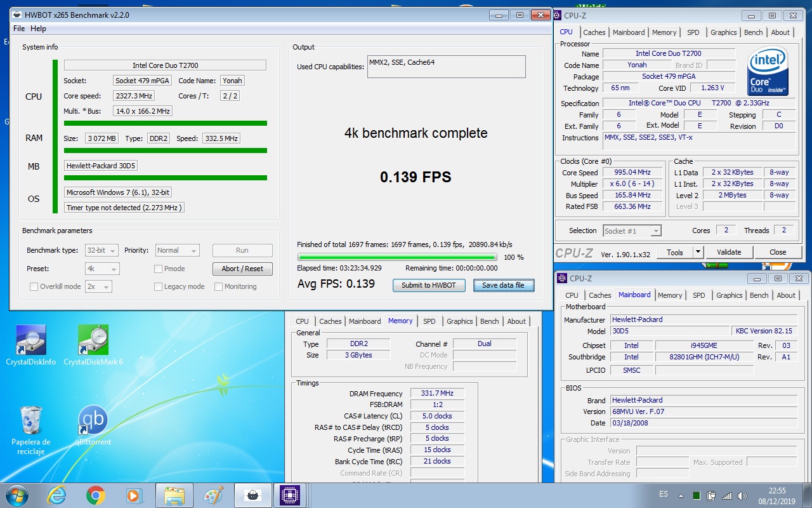Toggle the Legacy mode checkbox
Screen dimensions: 812x508
point(158,286)
